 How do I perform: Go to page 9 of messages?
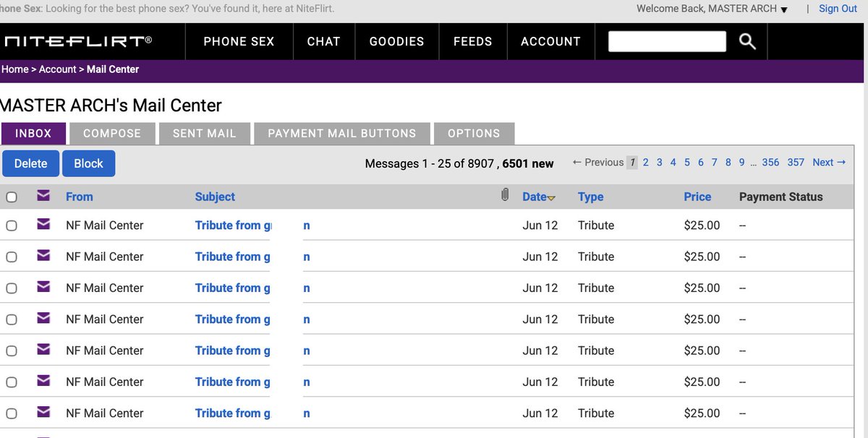pyautogui.click(x=741, y=163)
